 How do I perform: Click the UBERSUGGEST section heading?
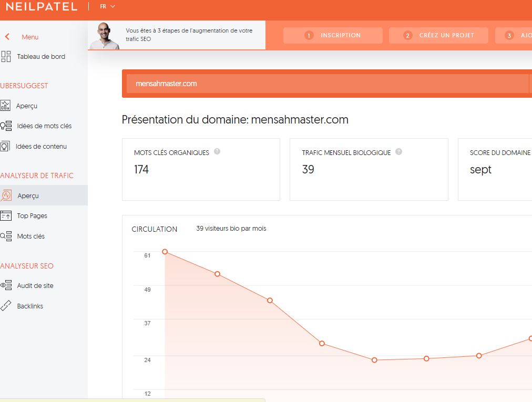coord(24,86)
